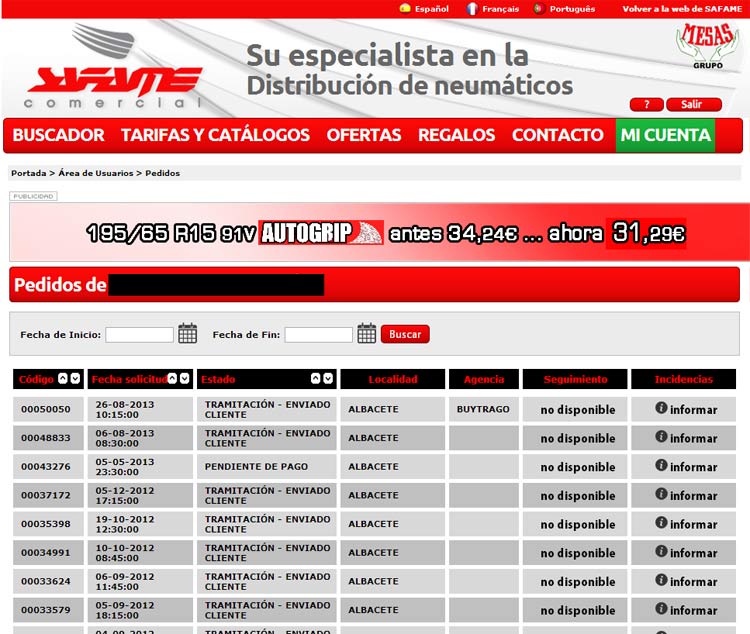750x634 pixels.
Task: Go to Portada breadcrumb
Action: (29, 173)
